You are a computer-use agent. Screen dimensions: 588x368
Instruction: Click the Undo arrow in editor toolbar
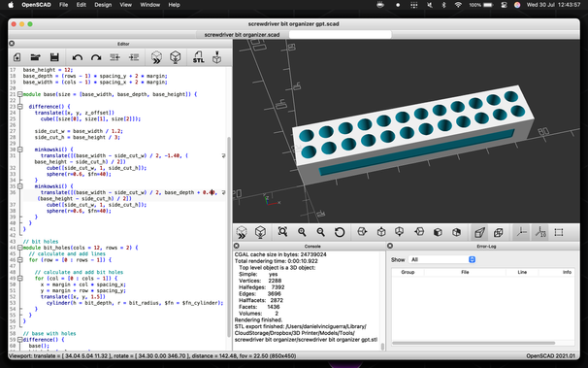point(78,57)
